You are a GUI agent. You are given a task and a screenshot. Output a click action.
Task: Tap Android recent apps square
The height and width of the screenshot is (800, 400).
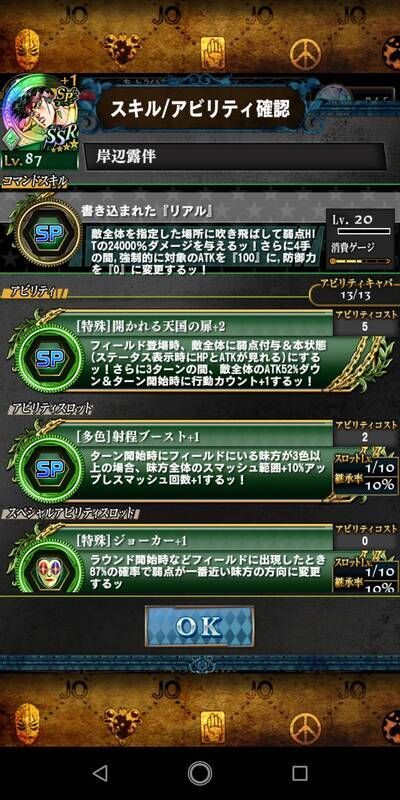[300, 773]
